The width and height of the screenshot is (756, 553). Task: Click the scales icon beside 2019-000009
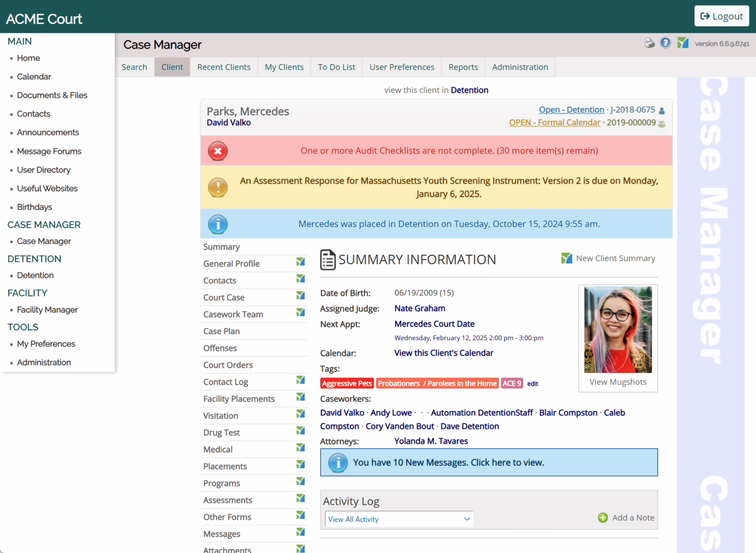click(x=661, y=124)
